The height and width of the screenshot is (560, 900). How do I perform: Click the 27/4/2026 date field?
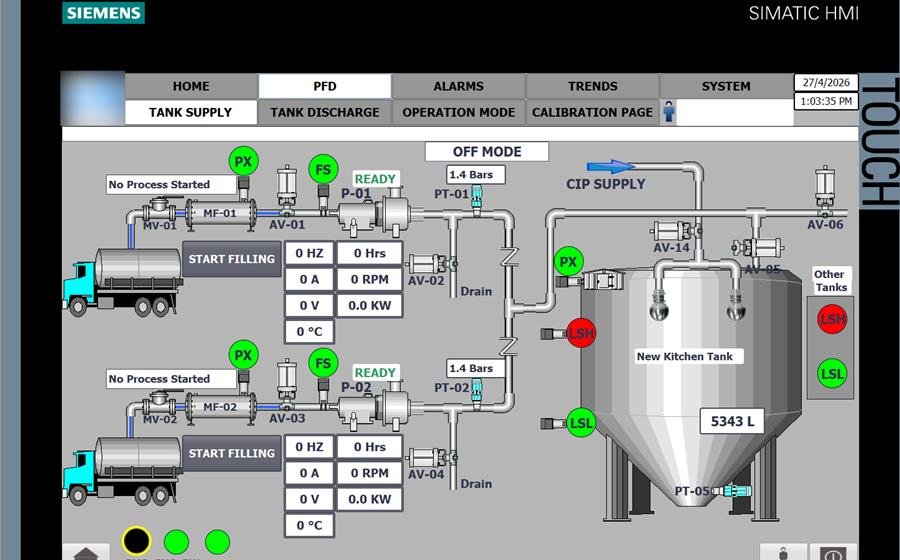826,83
